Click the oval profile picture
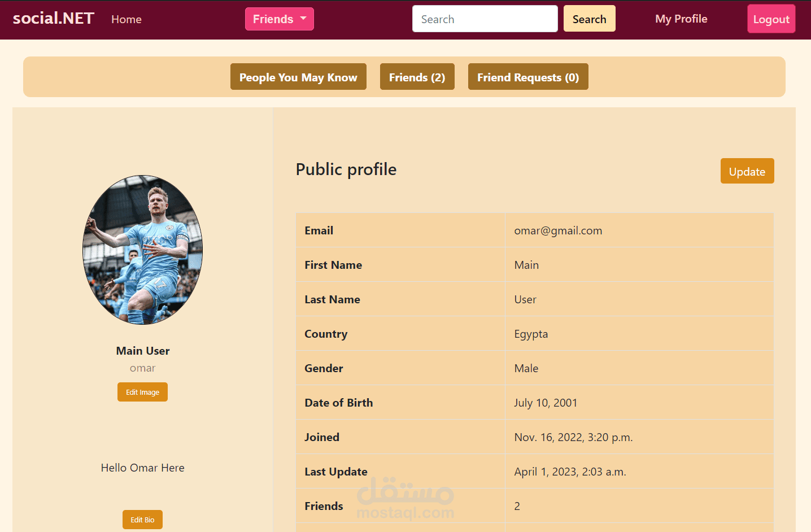The image size is (811, 532). 143,250
